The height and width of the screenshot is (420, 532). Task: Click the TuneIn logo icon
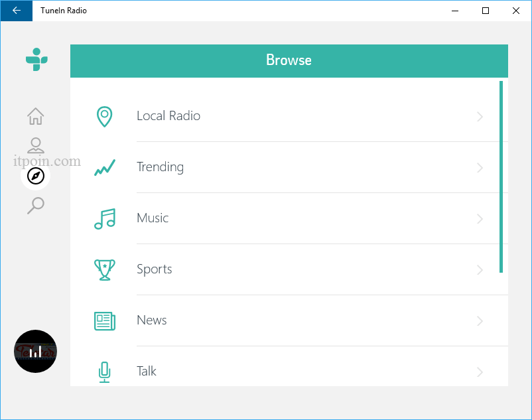(x=36, y=60)
